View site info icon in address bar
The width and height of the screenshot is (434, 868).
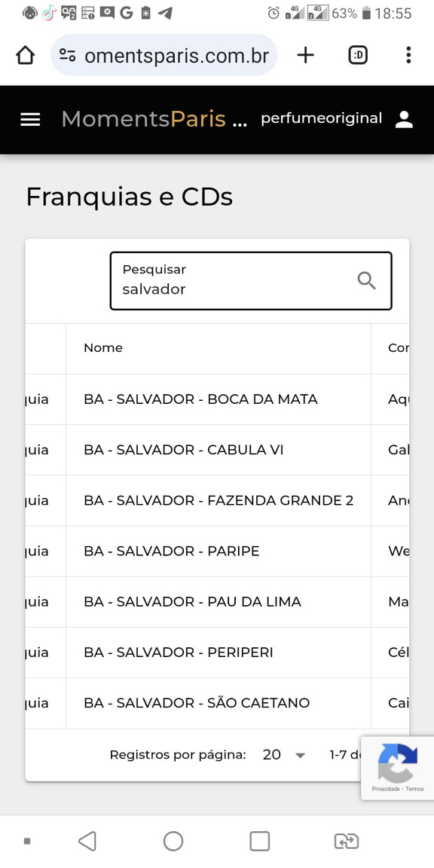click(x=68, y=55)
